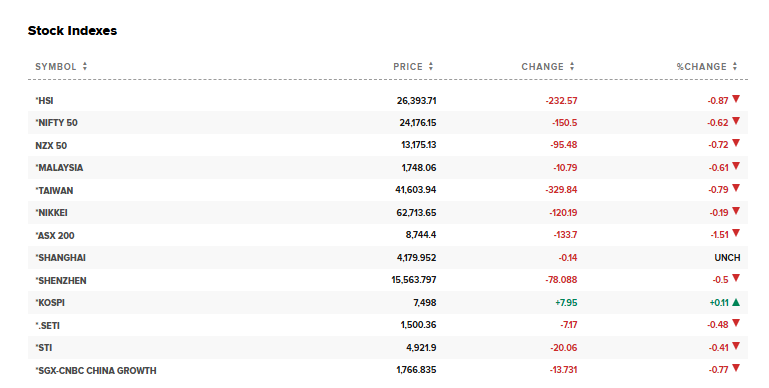Image resolution: width=769 pixels, height=388 pixels.
Task: Click NIFTY 50 price 24,176.15
Action: tap(418, 123)
